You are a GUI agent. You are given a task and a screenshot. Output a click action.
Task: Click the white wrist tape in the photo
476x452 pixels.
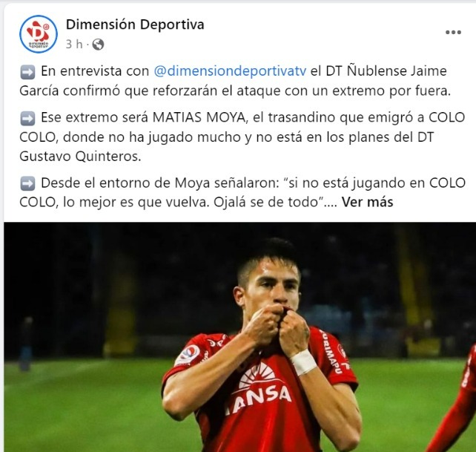(303, 362)
